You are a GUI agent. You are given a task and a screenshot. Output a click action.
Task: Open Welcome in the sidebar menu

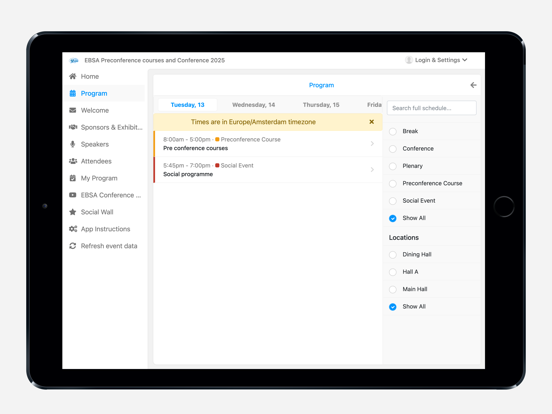[105, 110]
